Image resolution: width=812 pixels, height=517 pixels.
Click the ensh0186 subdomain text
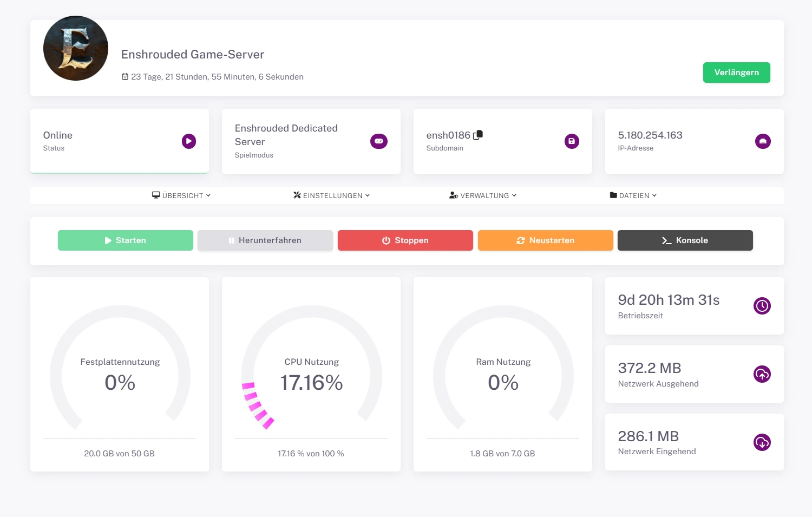(x=448, y=135)
